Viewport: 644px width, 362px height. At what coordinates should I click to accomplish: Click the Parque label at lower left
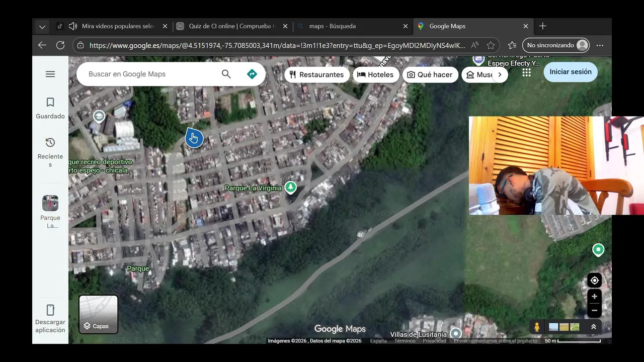[138, 268]
